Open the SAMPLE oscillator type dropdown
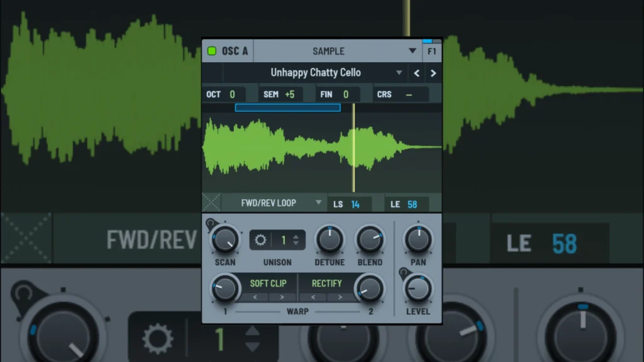This screenshot has height=362, width=644. coord(338,51)
